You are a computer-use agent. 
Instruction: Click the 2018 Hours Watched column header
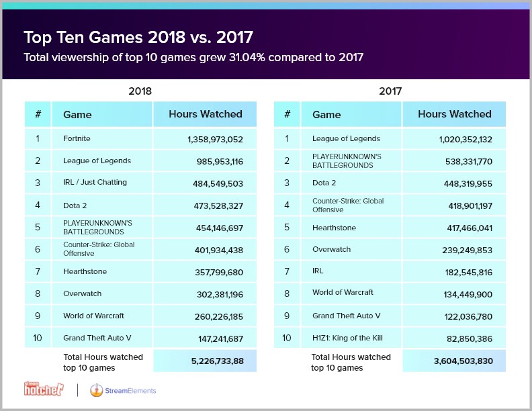[x=204, y=114]
